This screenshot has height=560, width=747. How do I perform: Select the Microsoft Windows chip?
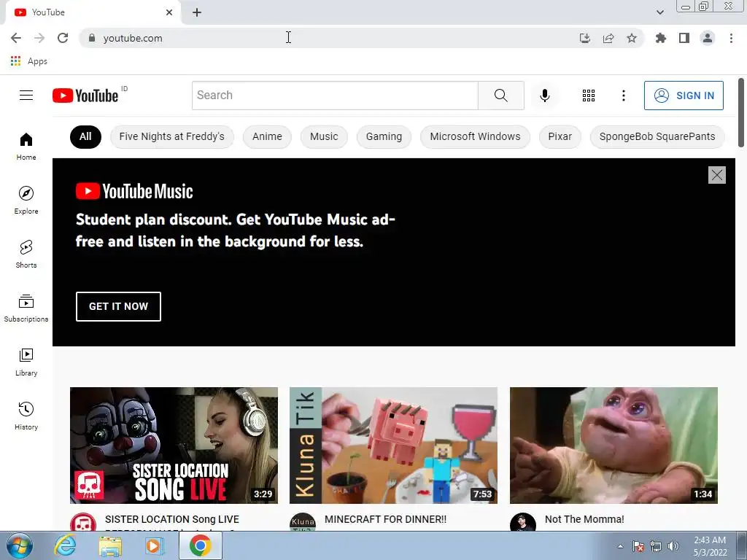tap(475, 136)
